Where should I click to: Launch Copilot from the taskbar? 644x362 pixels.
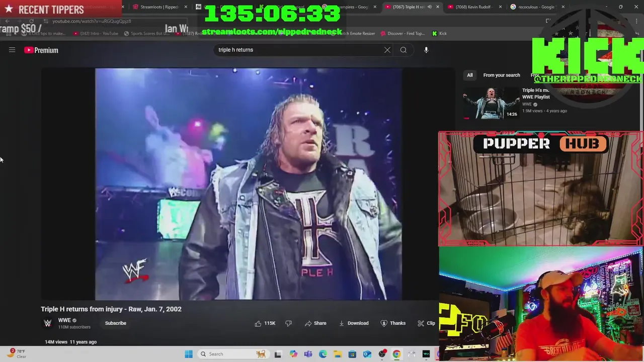pyautogui.click(x=293, y=354)
